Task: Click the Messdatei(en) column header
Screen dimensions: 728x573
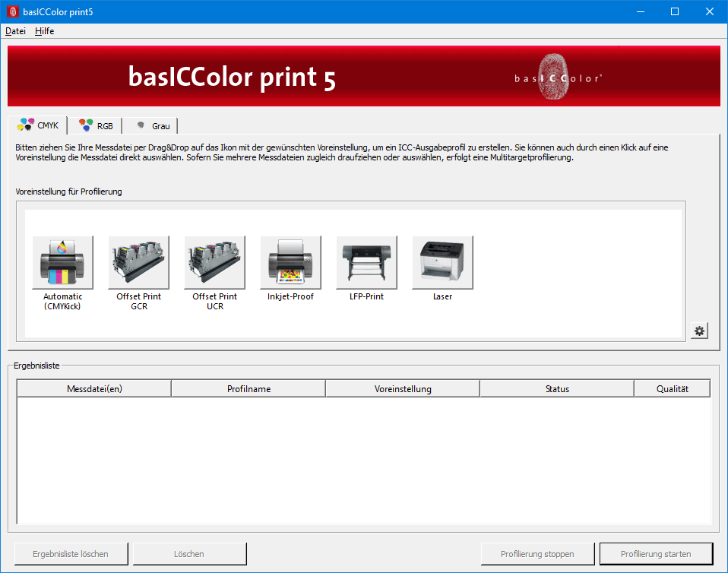Action: point(94,389)
